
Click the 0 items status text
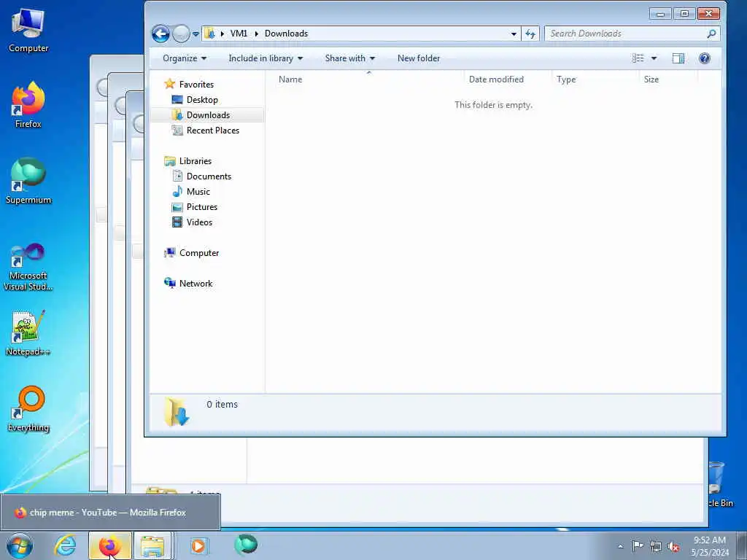[222, 404]
